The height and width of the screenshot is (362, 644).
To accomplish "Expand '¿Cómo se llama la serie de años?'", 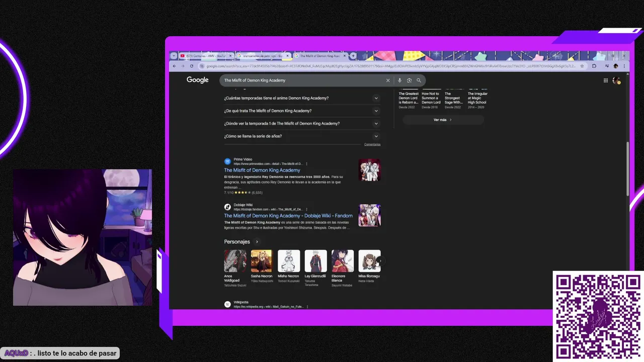I will [x=302, y=136].
